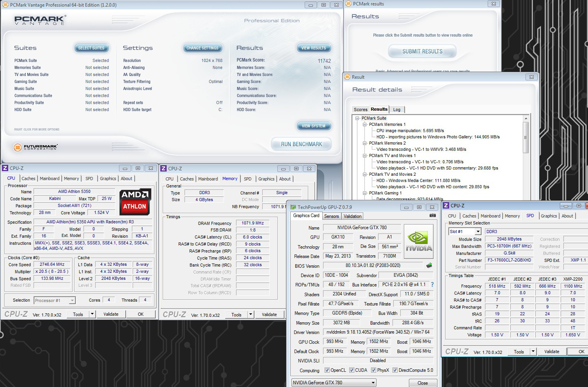Toggle the PhysX checkbox
The width and height of the screenshot is (588, 387).
point(373,370)
